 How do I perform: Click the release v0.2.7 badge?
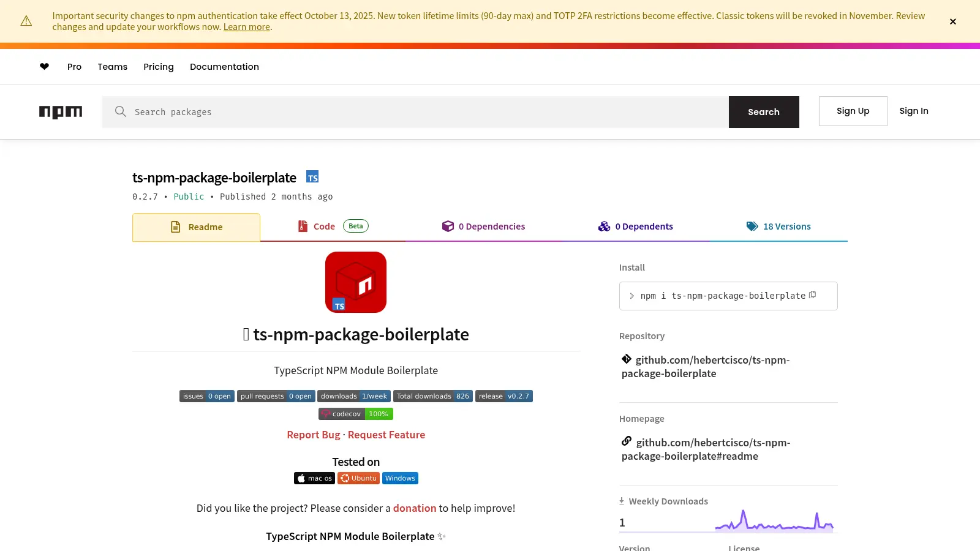click(x=504, y=396)
